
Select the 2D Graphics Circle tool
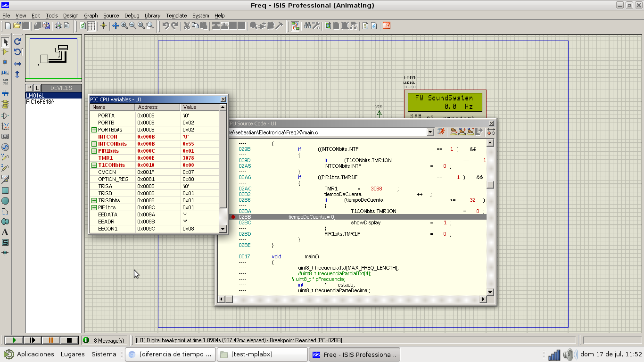tap(6, 201)
